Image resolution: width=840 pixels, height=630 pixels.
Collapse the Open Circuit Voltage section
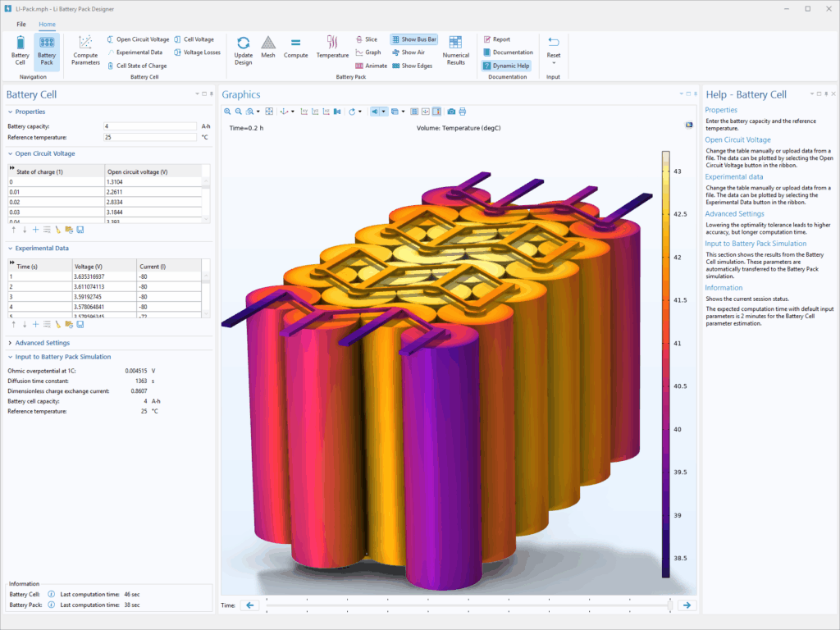[x=45, y=153]
